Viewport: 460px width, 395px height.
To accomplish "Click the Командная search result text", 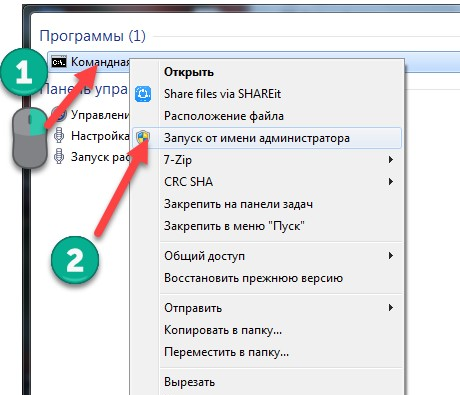I will pyautogui.click(x=100, y=62).
